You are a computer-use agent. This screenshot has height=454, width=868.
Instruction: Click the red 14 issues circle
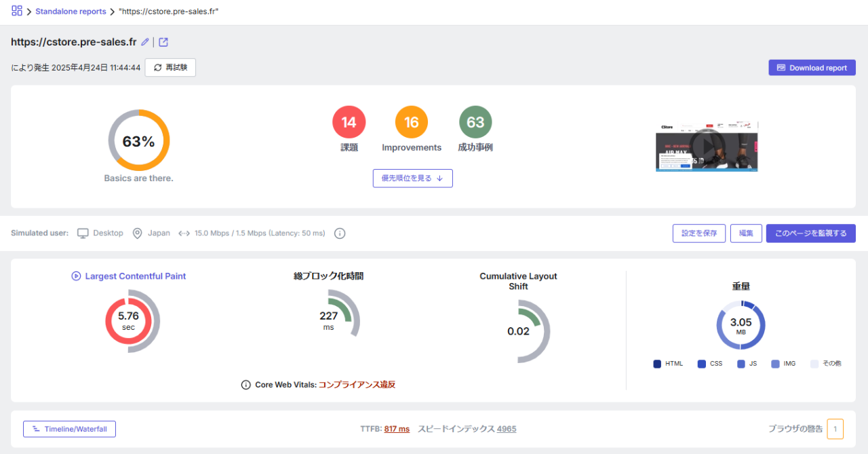tap(349, 122)
